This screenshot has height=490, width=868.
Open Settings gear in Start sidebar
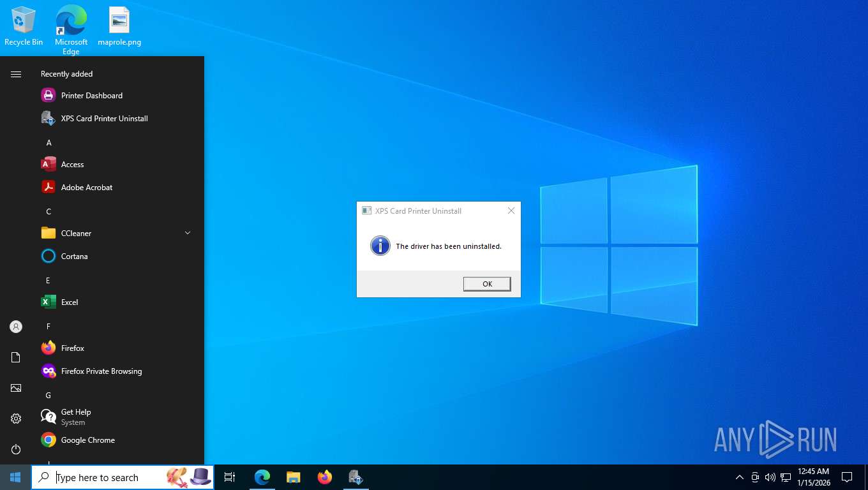point(16,419)
